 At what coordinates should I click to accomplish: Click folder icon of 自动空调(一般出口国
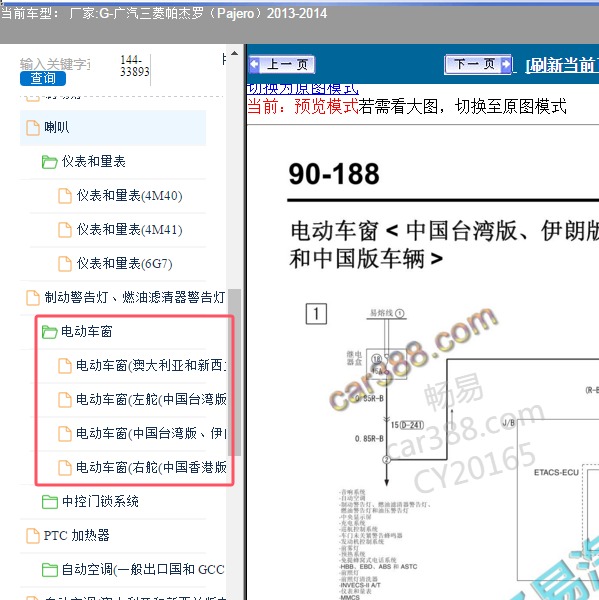[49, 570]
